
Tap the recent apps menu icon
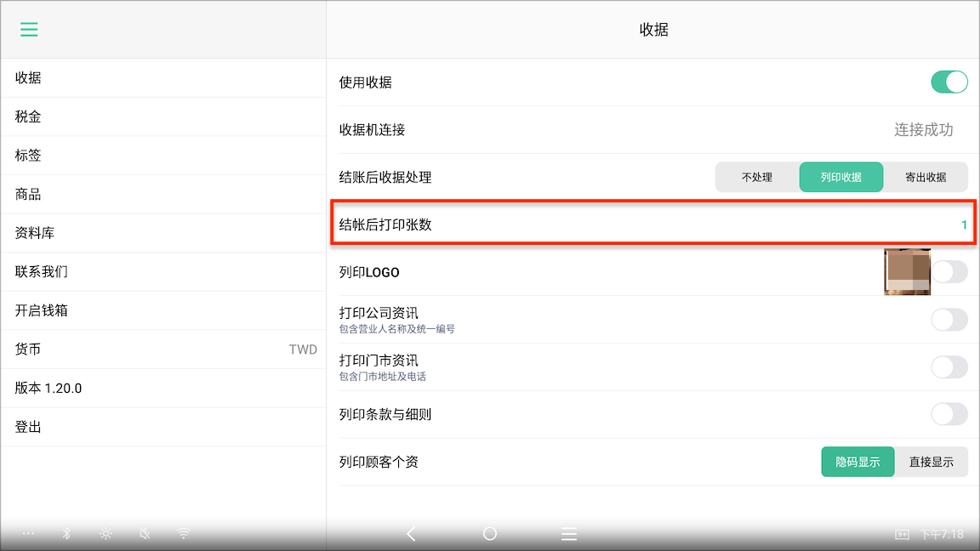click(x=569, y=534)
